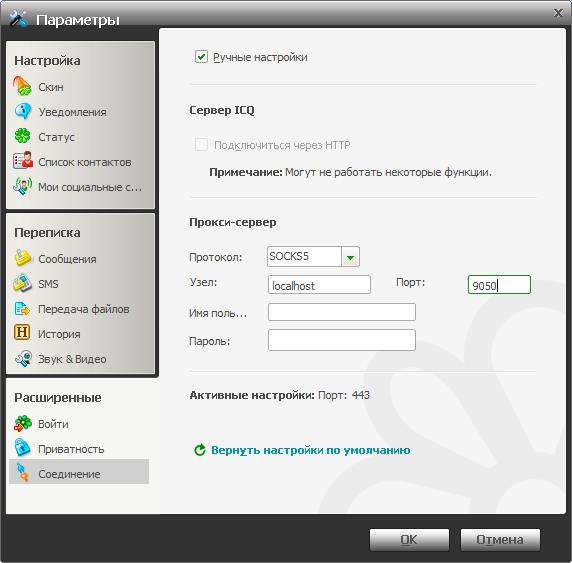Click Вернуть настройки по умолчанию link
Viewport: 572px width, 563px height.
click(x=310, y=450)
